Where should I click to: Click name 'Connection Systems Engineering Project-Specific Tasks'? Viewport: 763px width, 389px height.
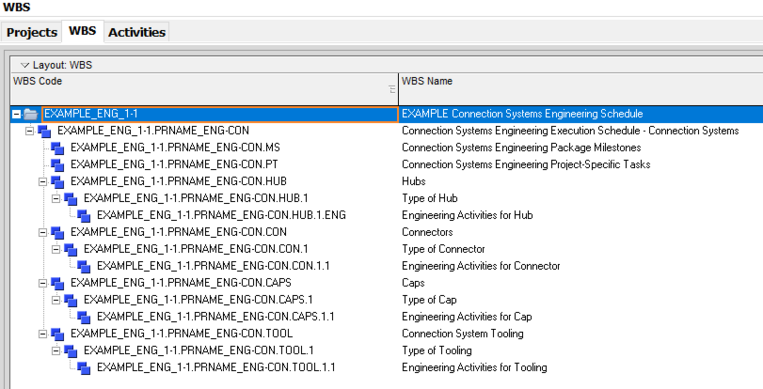click(x=526, y=165)
